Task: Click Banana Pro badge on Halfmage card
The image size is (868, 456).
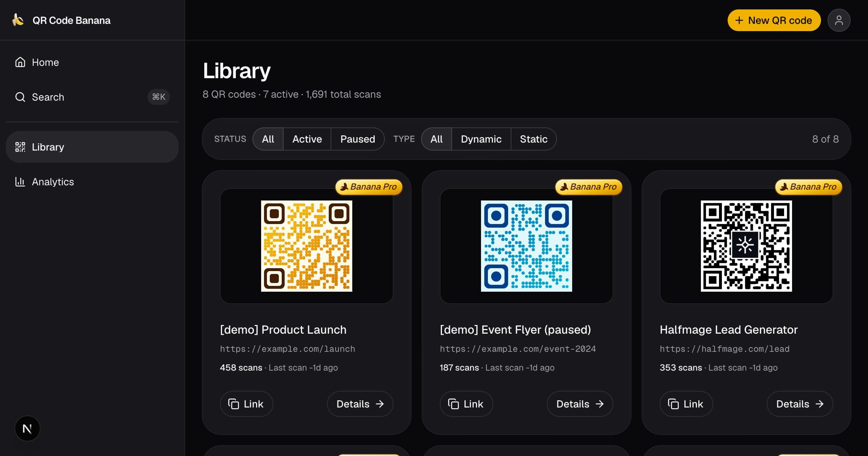Action: point(809,187)
